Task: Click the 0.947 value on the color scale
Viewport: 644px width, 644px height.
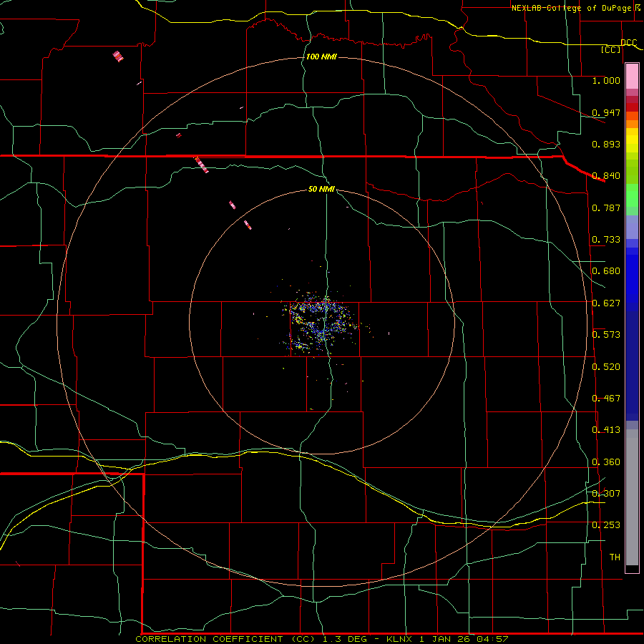Action: pos(606,112)
